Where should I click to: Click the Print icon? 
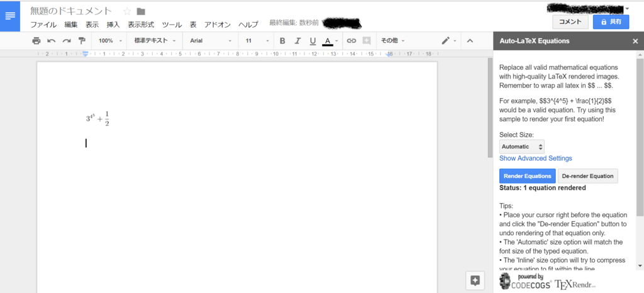coord(36,41)
